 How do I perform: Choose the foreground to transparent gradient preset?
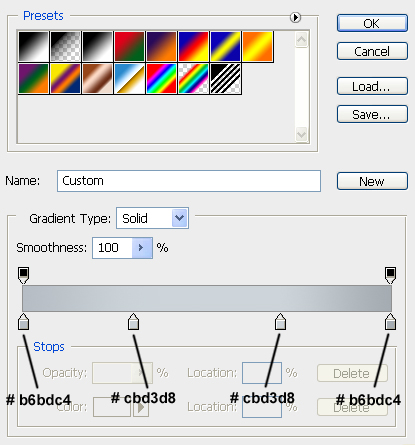click(66, 47)
